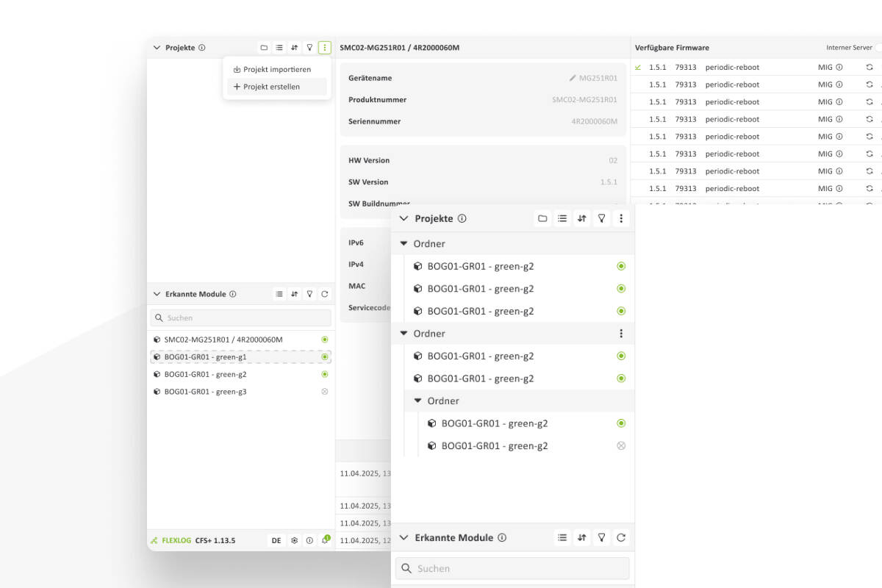The height and width of the screenshot is (588, 882).
Task: Open the notification bell in the status bar
Action: (325, 540)
